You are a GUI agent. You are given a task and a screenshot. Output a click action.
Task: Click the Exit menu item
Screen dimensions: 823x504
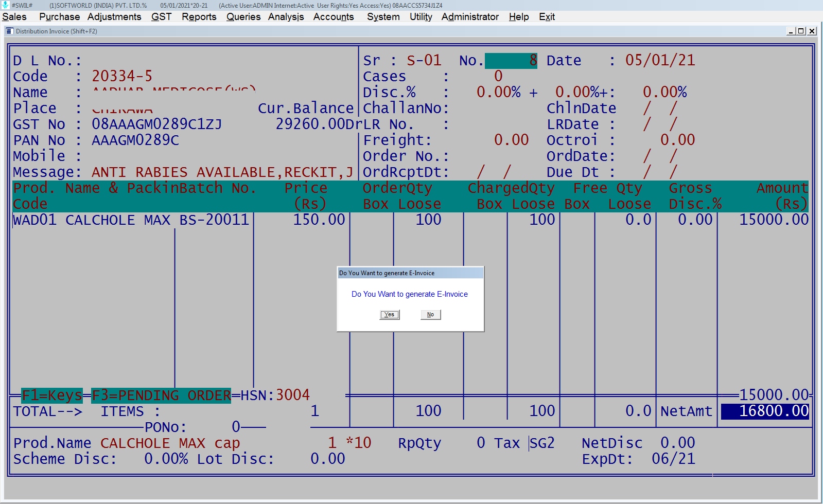click(547, 17)
